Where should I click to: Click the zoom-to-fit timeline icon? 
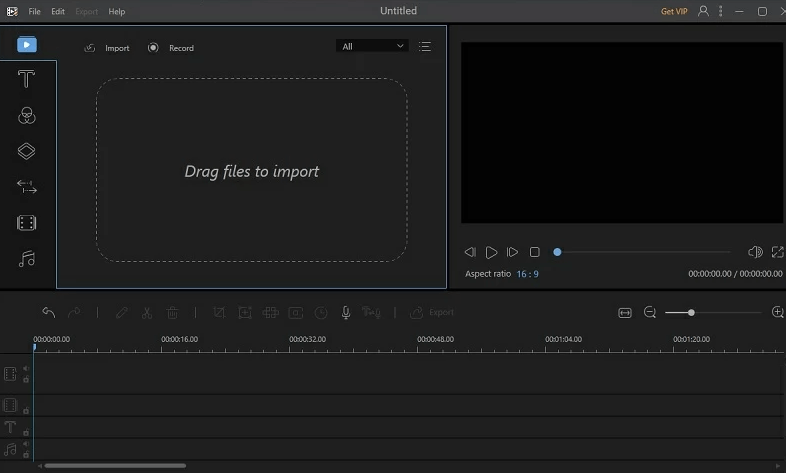[x=625, y=313]
